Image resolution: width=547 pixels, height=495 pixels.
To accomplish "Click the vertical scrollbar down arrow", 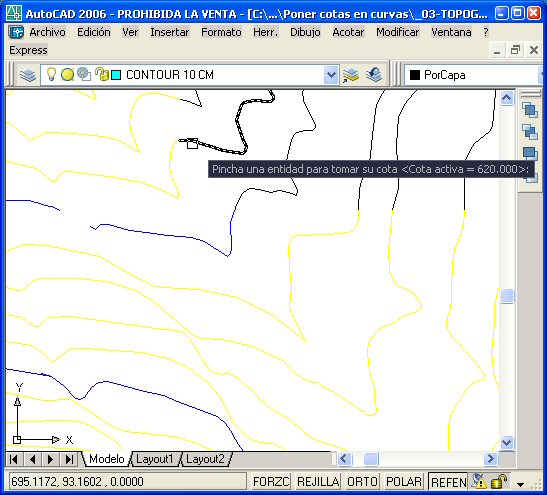I will coord(507,443).
